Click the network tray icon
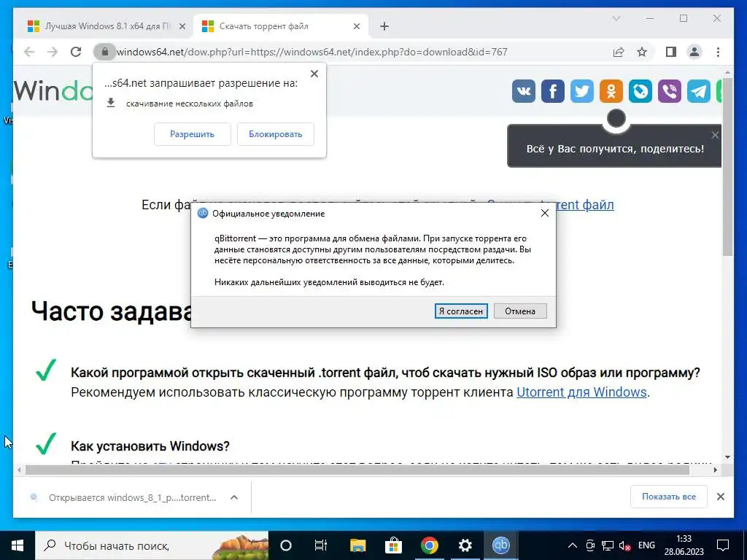The height and width of the screenshot is (560, 747). point(608,545)
